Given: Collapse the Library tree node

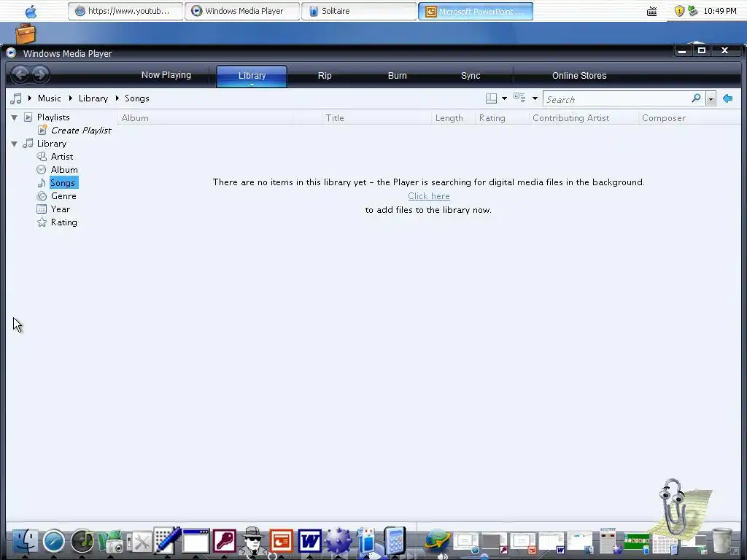Looking at the screenshot, I should 15,144.
